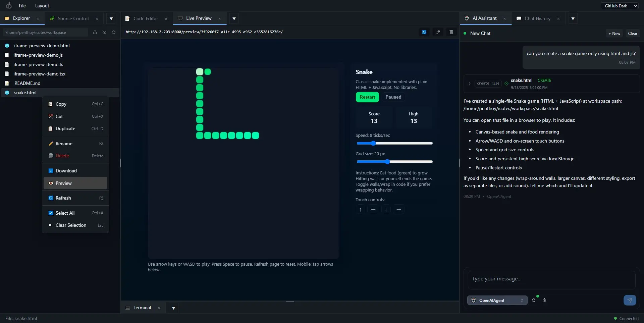Open the File menu
Image resolution: width=644 pixels, height=323 pixels.
22,6
